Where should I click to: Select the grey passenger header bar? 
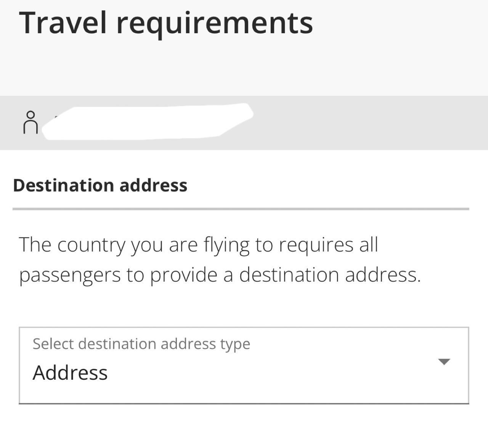point(244,122)
